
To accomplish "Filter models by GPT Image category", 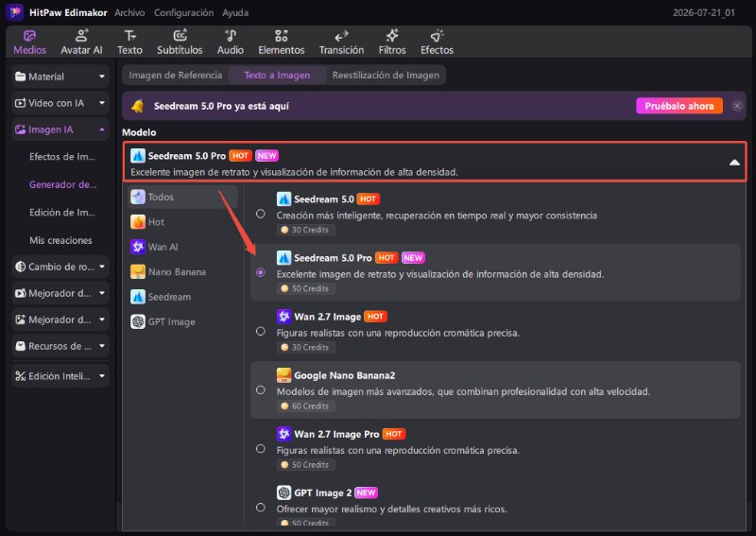I will [182, 321].
